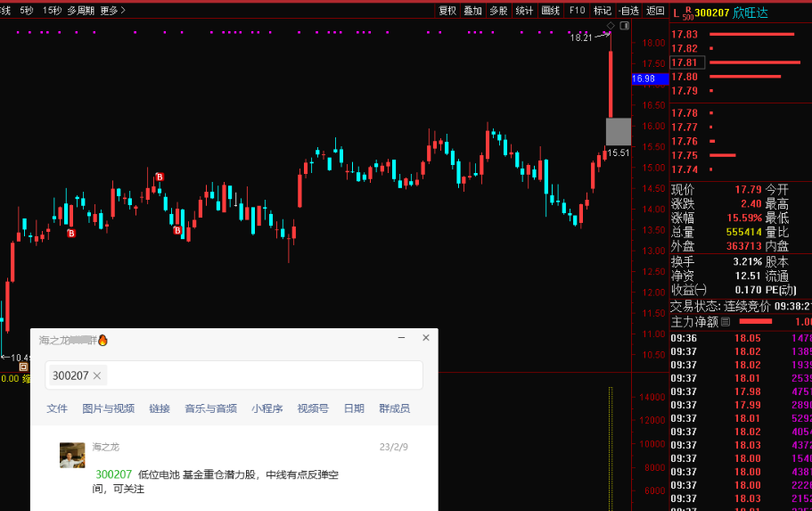The image size is (812, 511).
Task: Filter chat results by 小程序
Action: click(267, 408)
